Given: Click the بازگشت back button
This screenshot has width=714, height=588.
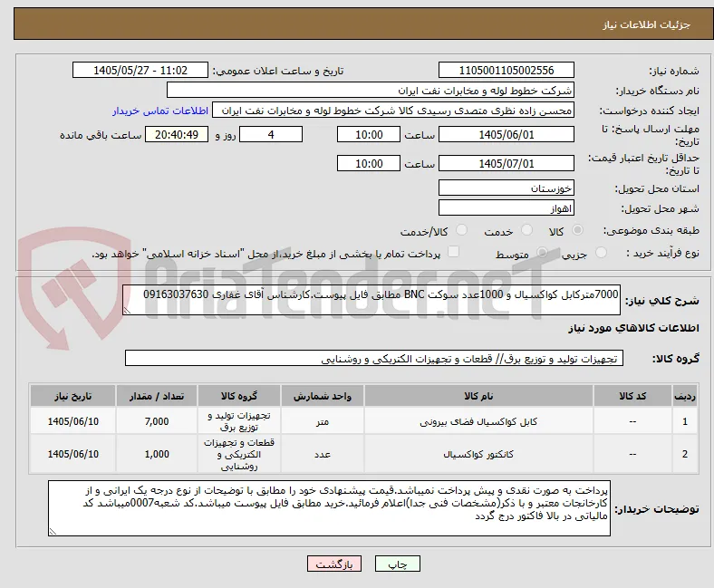Looking at the screenshot, I should tap(334, 564).
